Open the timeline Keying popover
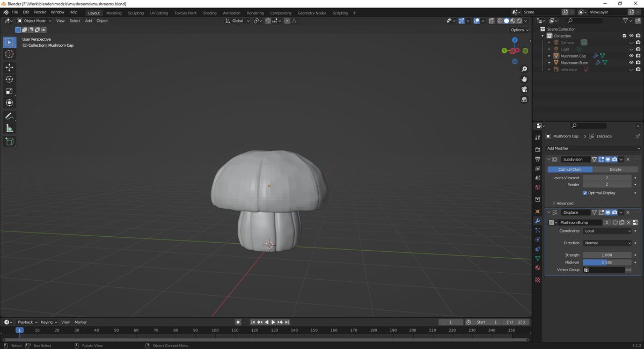The width and height of the screenshot is (644, 349). coord(48,322)
